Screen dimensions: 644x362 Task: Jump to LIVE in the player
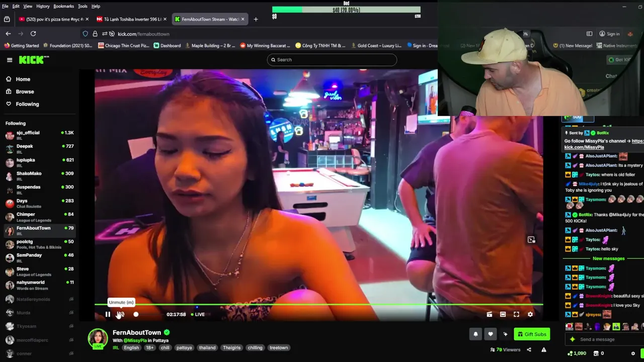[197, 314]
